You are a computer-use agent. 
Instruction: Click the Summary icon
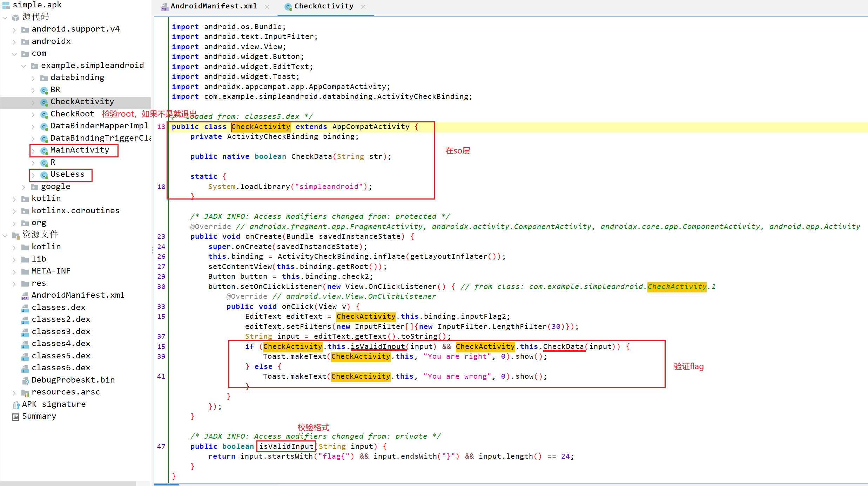[16, 417]
